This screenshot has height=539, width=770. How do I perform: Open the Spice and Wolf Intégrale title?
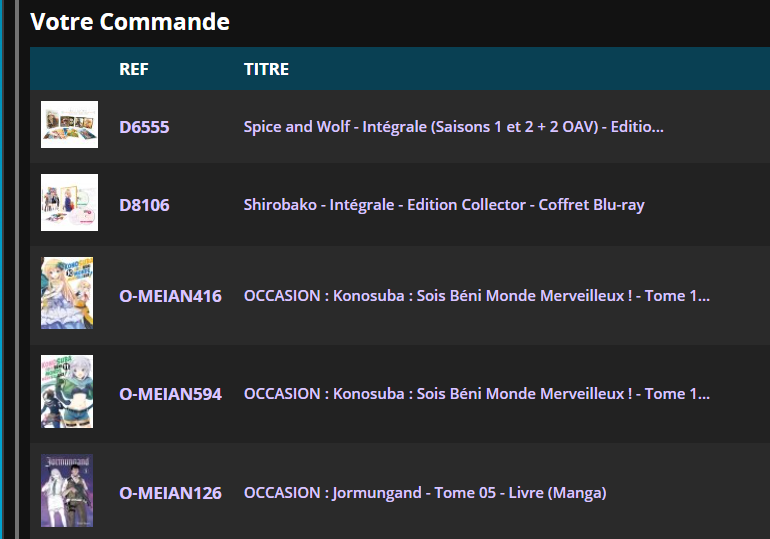click(454, 127)
